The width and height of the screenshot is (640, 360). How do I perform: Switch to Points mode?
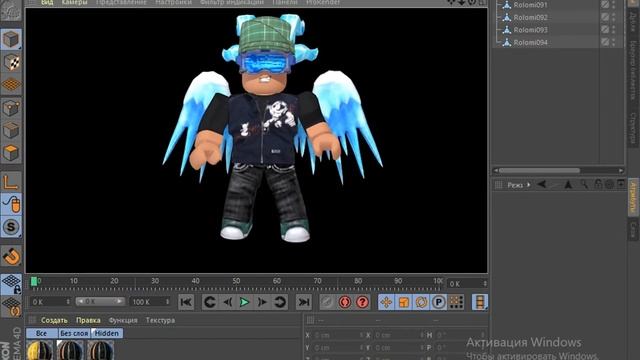click(x=11, y=108)
